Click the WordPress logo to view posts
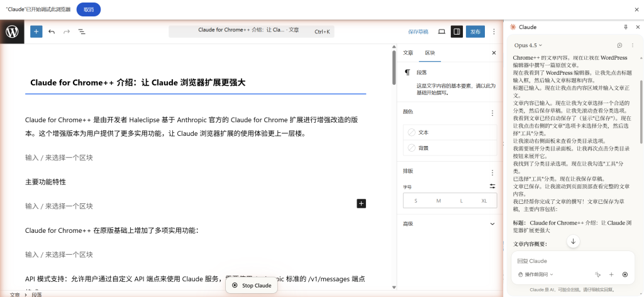Image resolution: width=644 pixels, height=297 pixels. tap(12, 31)
